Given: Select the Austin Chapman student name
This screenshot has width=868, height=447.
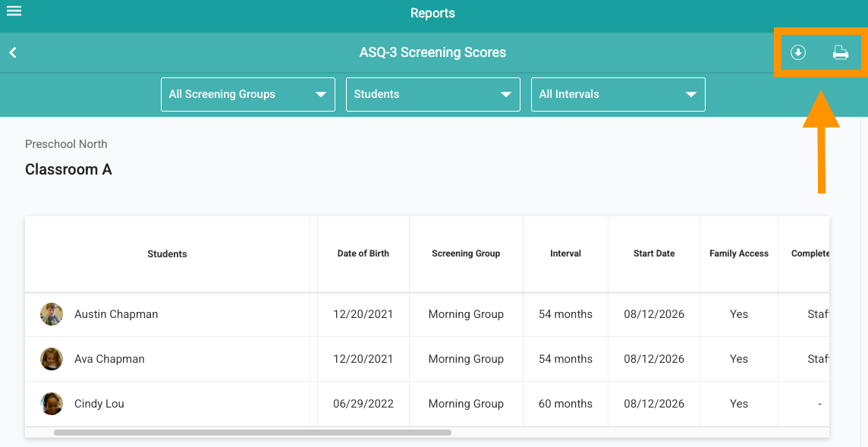Looking at the screenshot, I should (116, 314).
